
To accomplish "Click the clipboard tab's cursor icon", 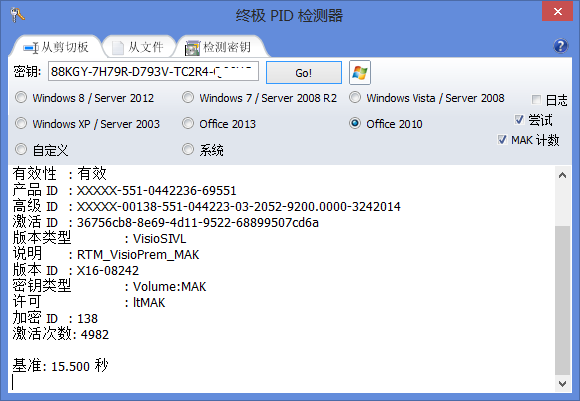I will click(x=30, y=48).
